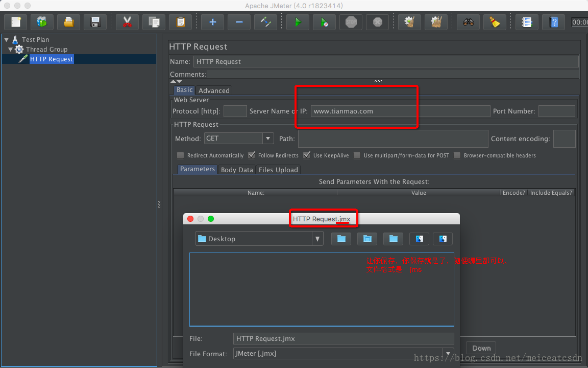Click the Search binoculars icon
The image size is (588, 368).
pos(469,22)
